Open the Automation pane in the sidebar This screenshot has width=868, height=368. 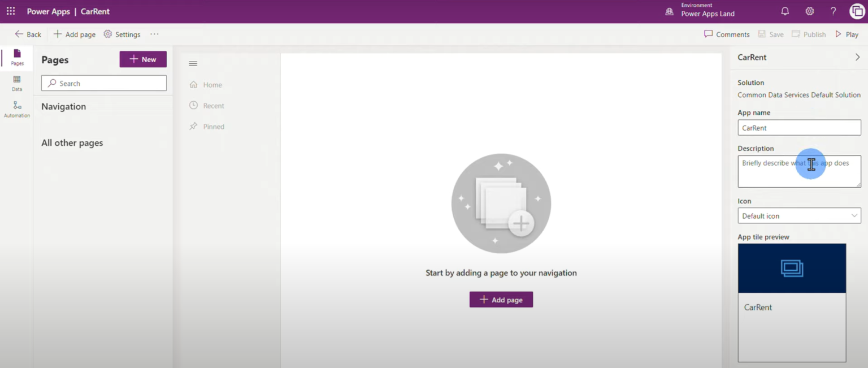coord(17,110)
